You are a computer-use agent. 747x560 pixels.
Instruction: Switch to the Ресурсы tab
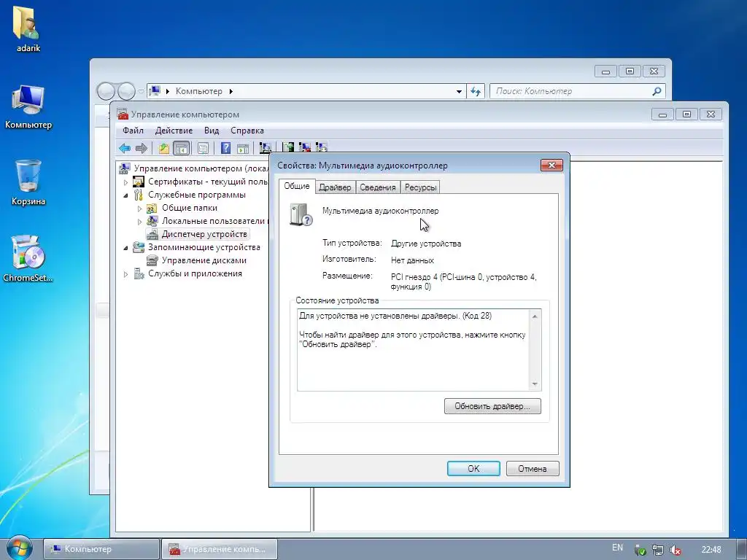tap(420, 187)
